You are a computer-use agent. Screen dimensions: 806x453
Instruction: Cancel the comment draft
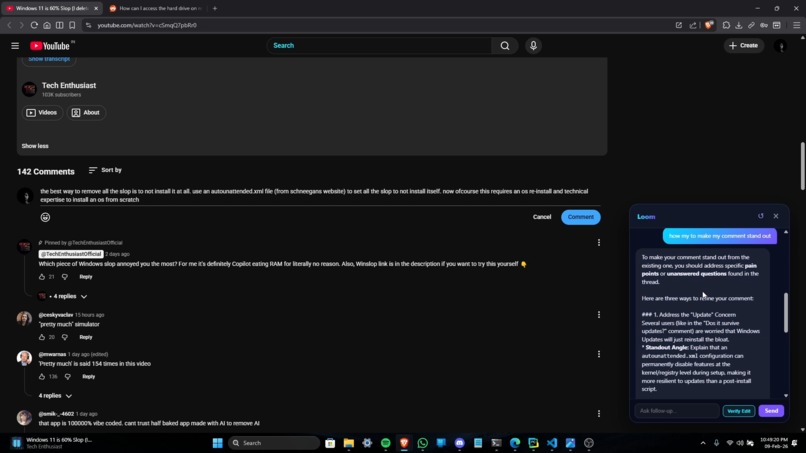542,217
